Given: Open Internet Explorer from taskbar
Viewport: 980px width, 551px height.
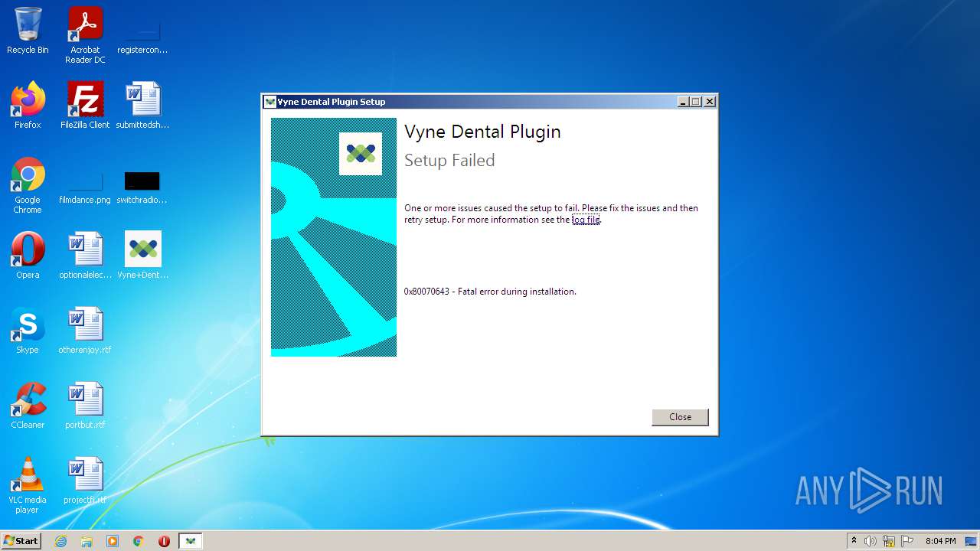Looking at the screenshot, I should coord(60,541).
